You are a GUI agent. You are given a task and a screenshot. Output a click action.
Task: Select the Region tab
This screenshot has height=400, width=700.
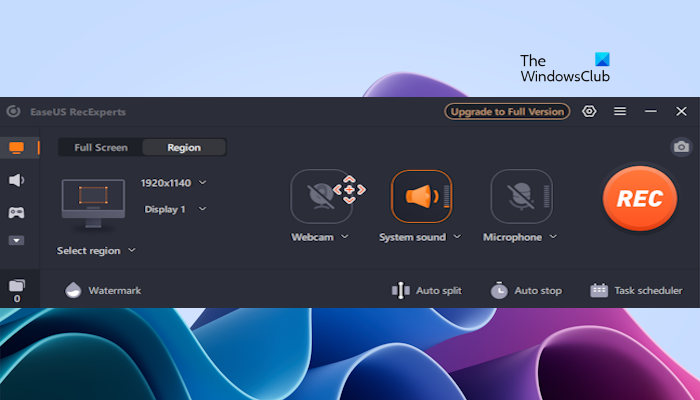[x=184, y=147]
